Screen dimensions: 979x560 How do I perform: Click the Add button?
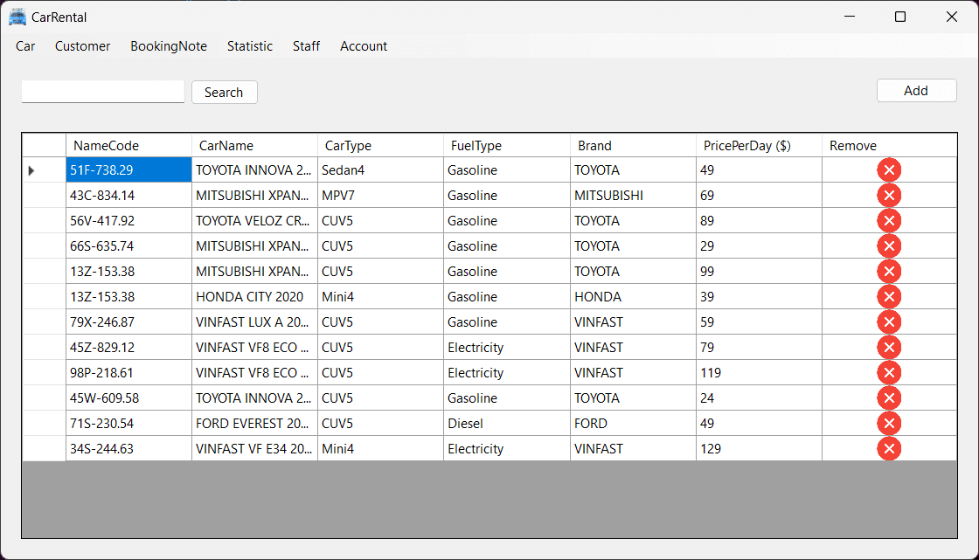click(x=916, y=91)
